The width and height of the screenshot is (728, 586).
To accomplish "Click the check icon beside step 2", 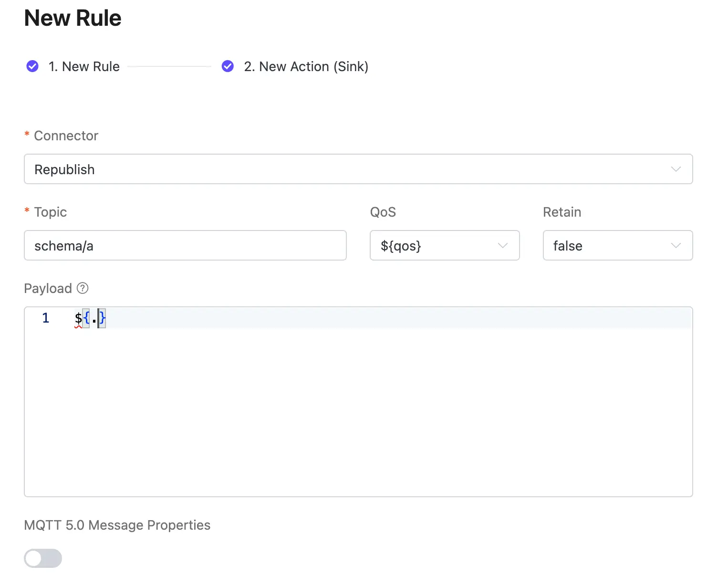I will pos(228,66).
